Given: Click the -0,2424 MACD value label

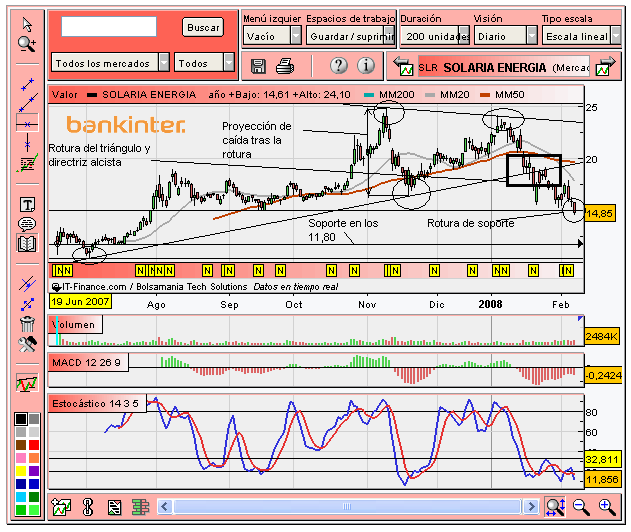Looking at the screenshot, I should (603, 375).
